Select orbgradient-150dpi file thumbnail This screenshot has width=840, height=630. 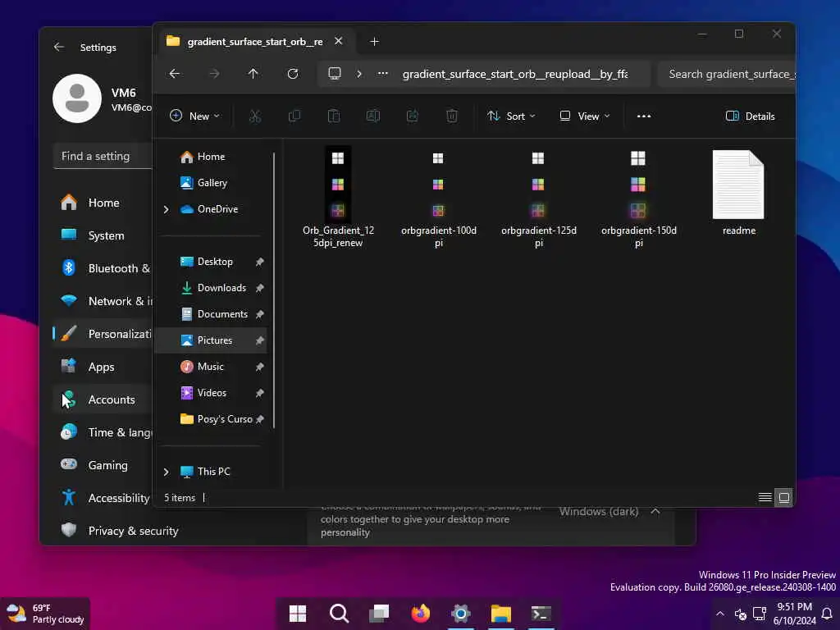click(x=638, y=185)
